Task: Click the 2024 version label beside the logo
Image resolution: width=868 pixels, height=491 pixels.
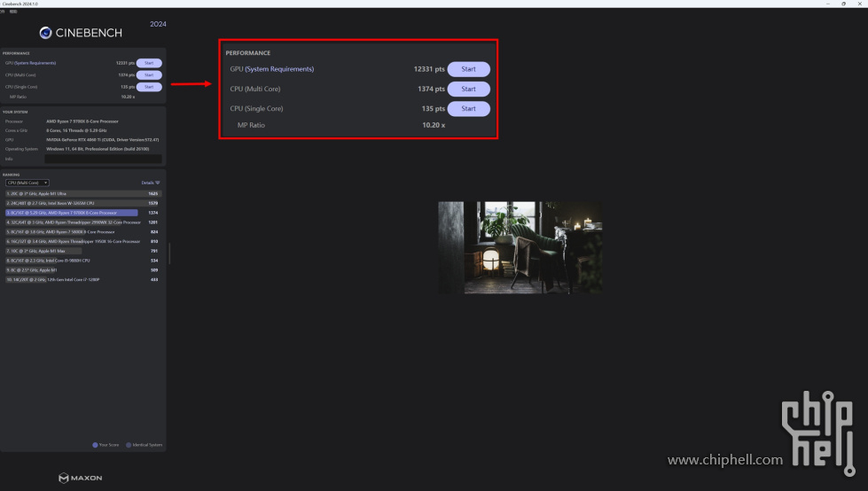Action: tap(158, 24)
